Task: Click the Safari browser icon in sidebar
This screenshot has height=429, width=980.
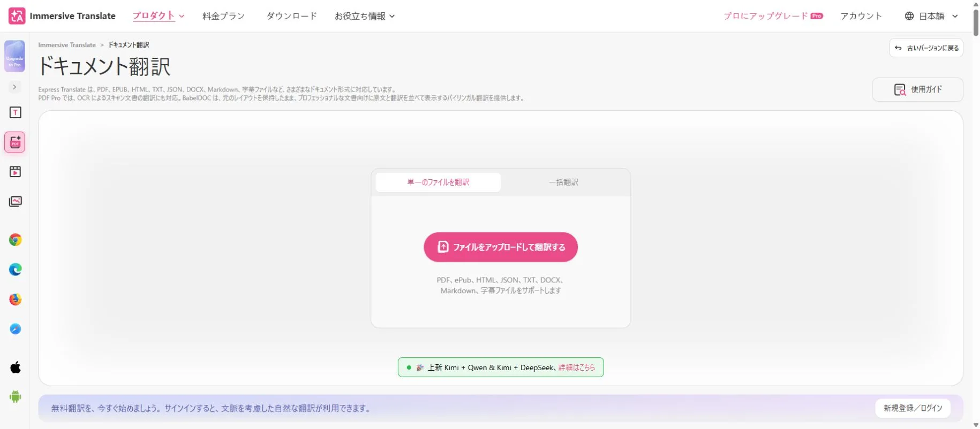Action: point(15,329)
